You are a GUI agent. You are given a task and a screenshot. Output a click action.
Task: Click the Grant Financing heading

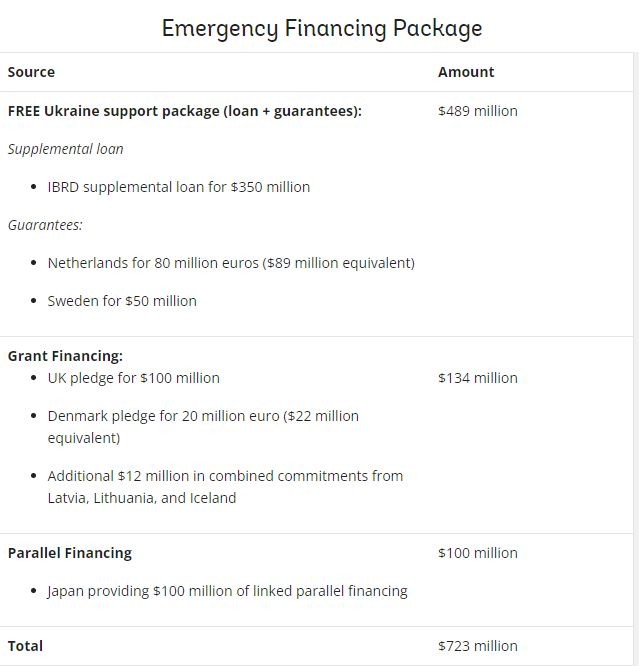pos(65,356)
